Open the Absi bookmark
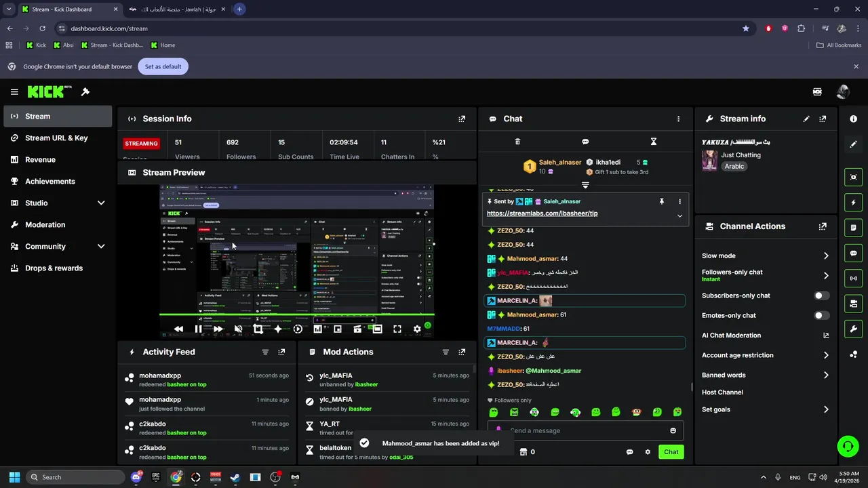Viewport: 868px width, 488px height. pos(63,45)
